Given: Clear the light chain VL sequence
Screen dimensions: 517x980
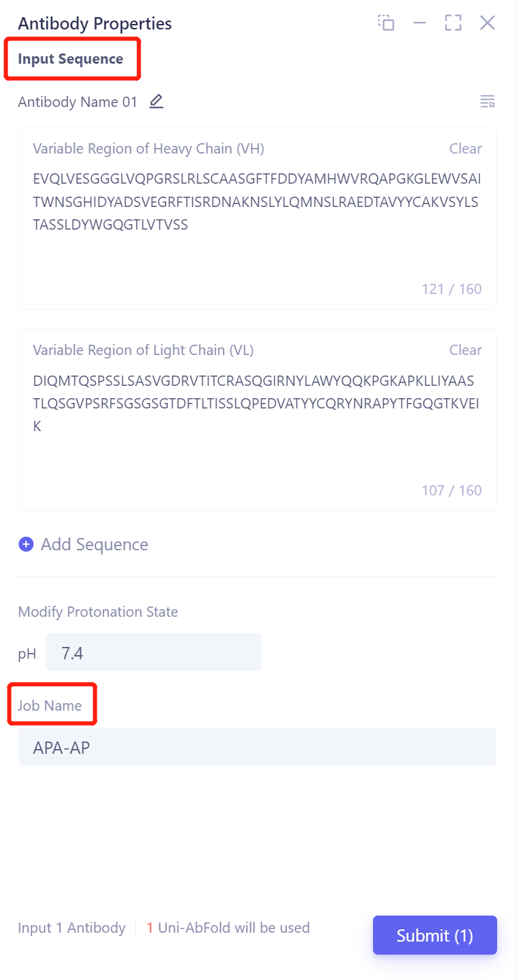Looking at the screenshot, I should [x=466, y=350].
